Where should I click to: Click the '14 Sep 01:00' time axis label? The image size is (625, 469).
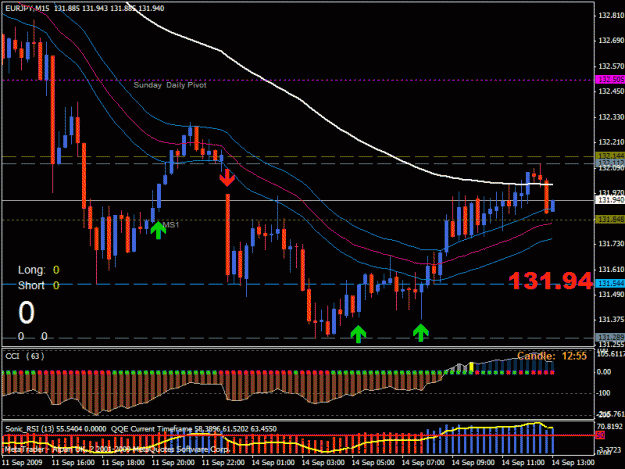pos(273,463)
